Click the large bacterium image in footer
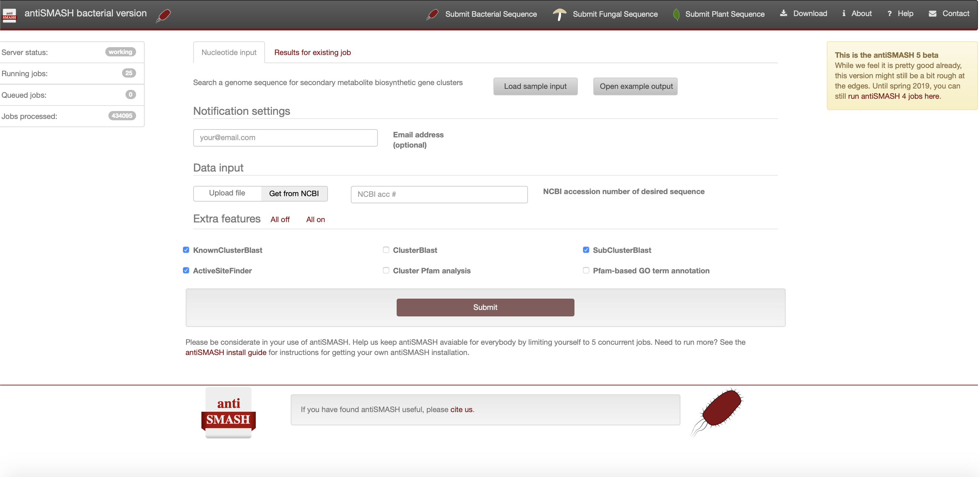This screenshot has width=980, height=477. point(717,413)
